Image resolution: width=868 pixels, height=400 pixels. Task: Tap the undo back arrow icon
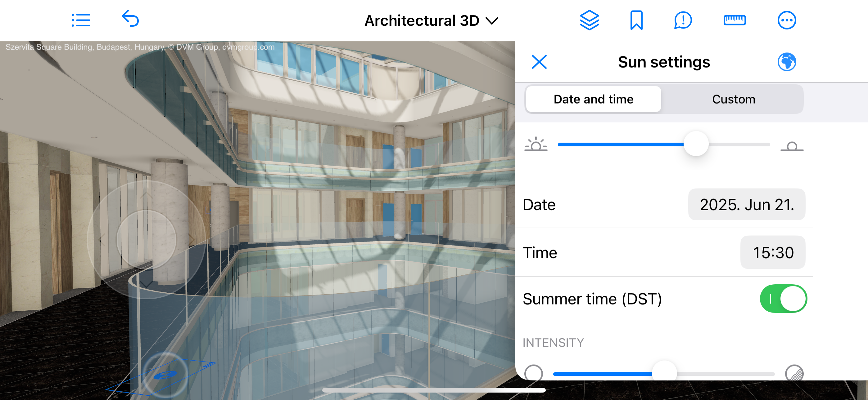[x=130, y=19]
